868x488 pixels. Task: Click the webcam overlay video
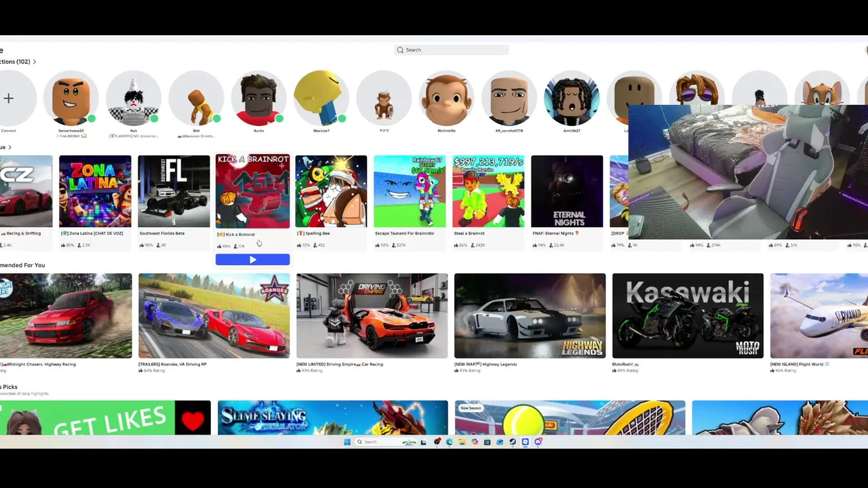pos(748,172)
